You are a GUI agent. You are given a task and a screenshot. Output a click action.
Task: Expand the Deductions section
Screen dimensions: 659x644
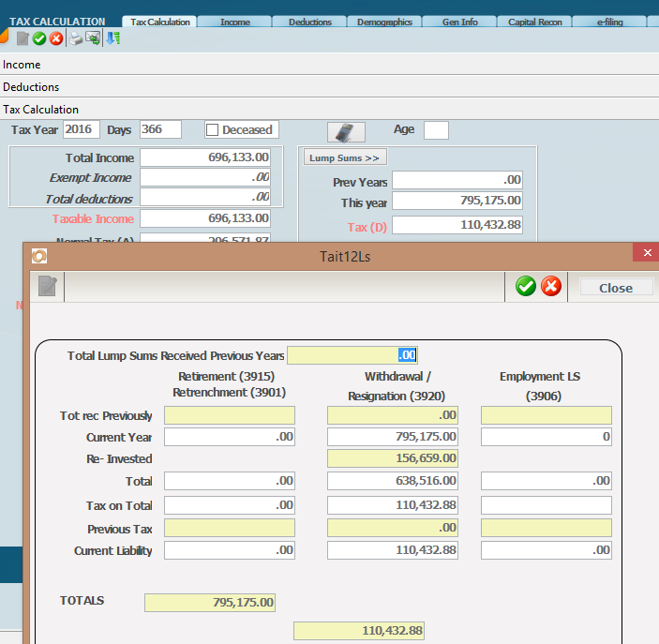pos(31,87)
